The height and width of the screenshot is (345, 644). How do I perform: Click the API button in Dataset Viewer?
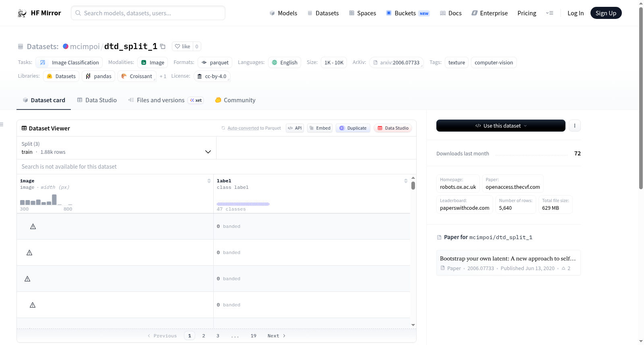295,128
